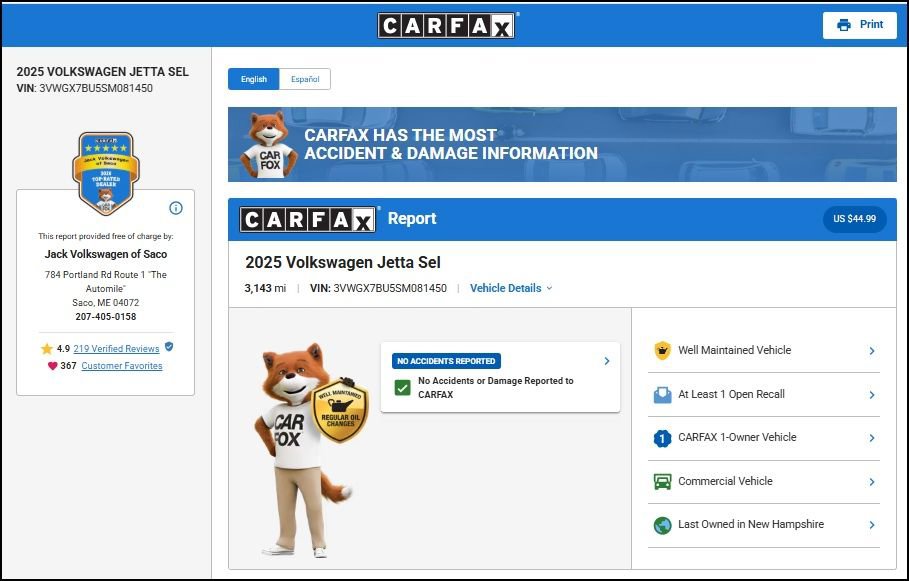The height and width of the screenshot is (581, 909).
Task: Click the Well Maintained Vehicle text
Action: [735, 350]
